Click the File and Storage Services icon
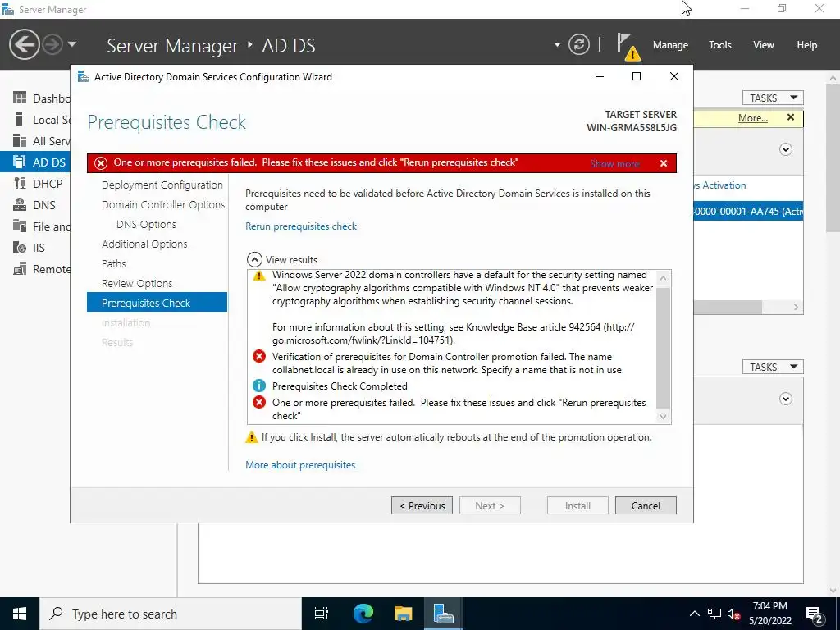Image resolution: width=840 pixels, height=630 pixels. pyautogui.click(x=20, y=226)
